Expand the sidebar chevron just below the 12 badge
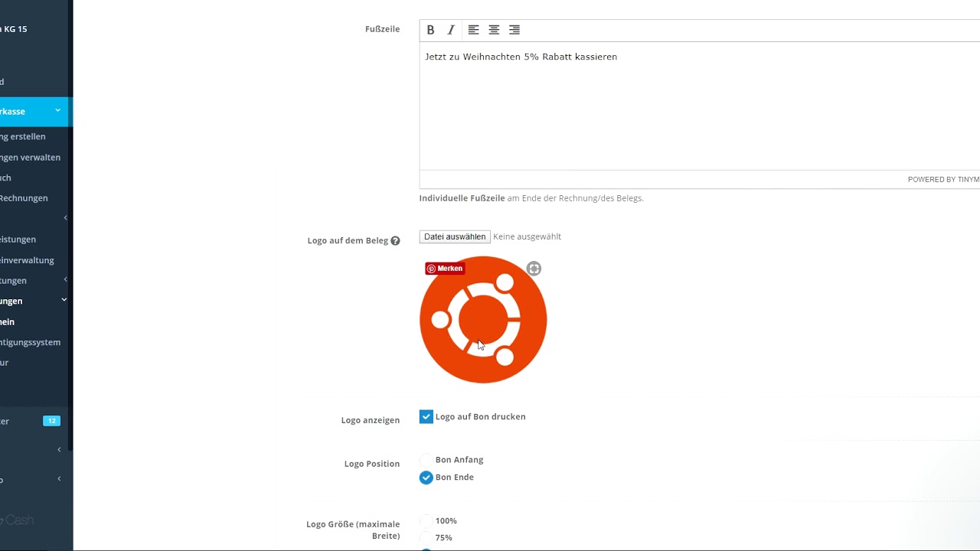 click(59, 450)
